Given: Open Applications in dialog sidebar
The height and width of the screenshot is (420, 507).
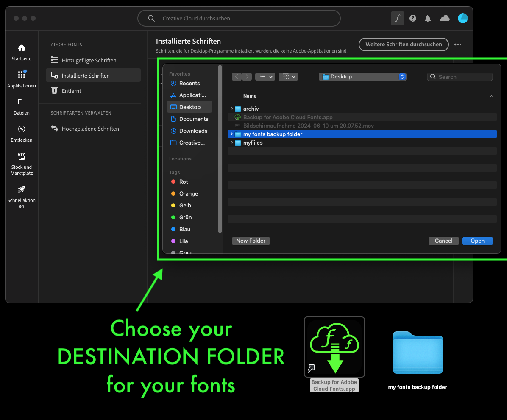Looking at the screenshot, I should coord(189,95).
